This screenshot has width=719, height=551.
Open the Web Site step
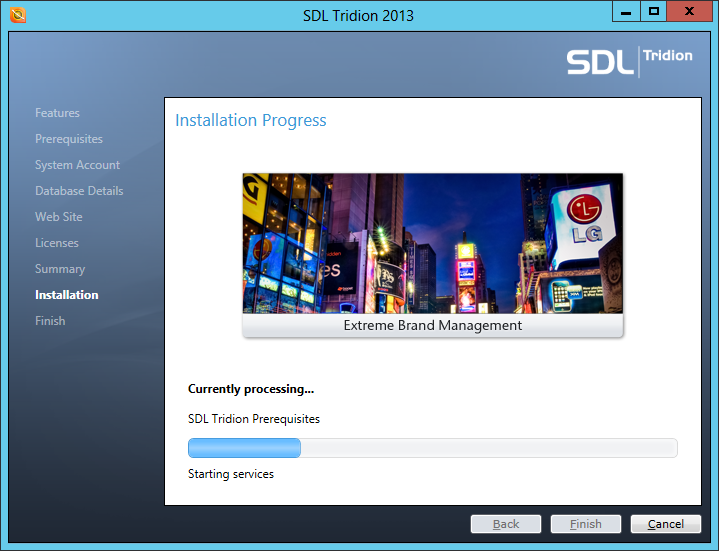coord(59,217)
